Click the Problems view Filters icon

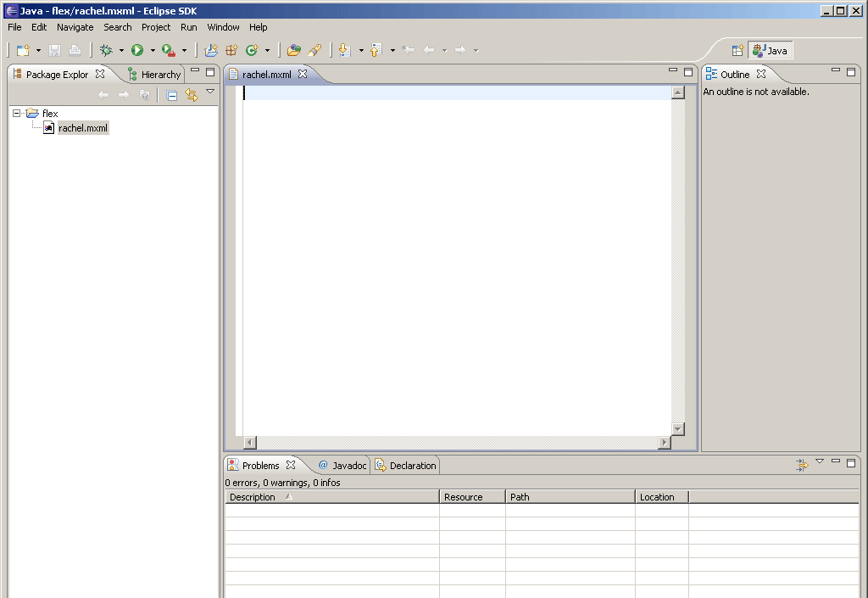[x=802, y=465]
